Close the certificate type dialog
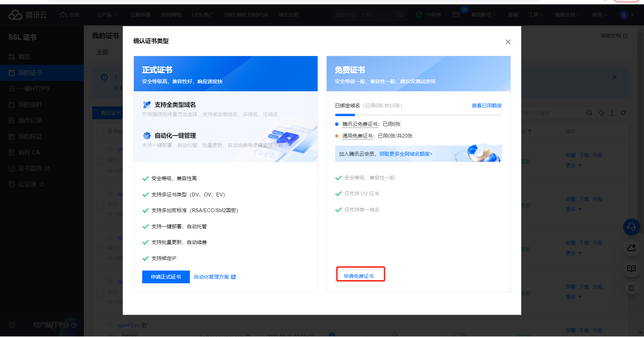 coord(508,42)
